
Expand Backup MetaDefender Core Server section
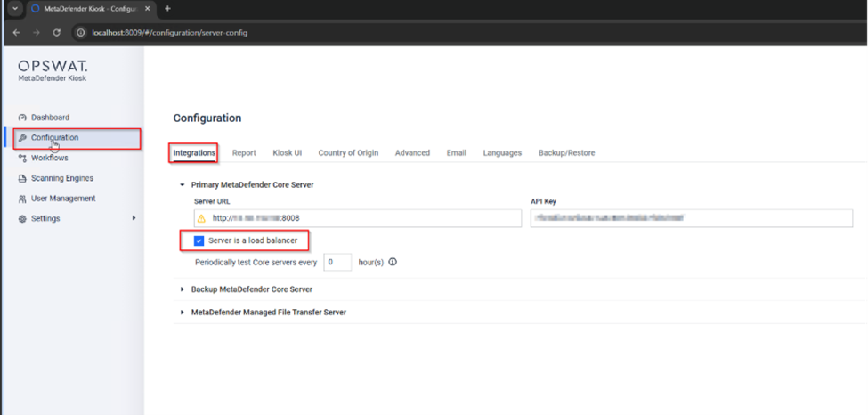click(x=183, y=289)
